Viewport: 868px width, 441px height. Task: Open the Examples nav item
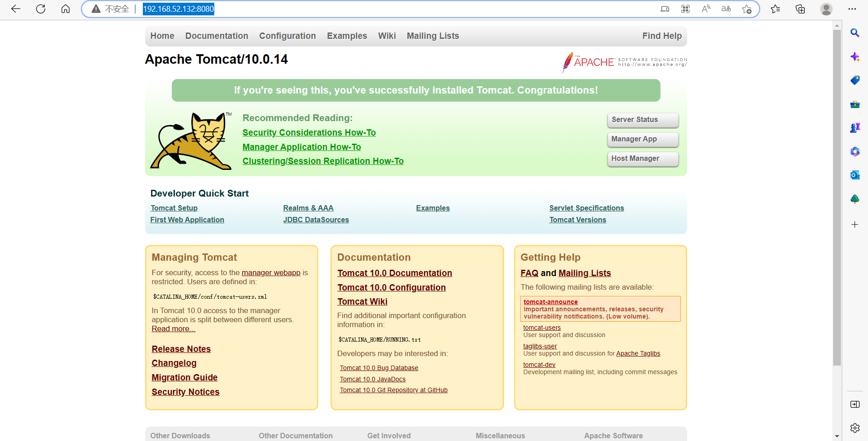[x=347, y=36]
